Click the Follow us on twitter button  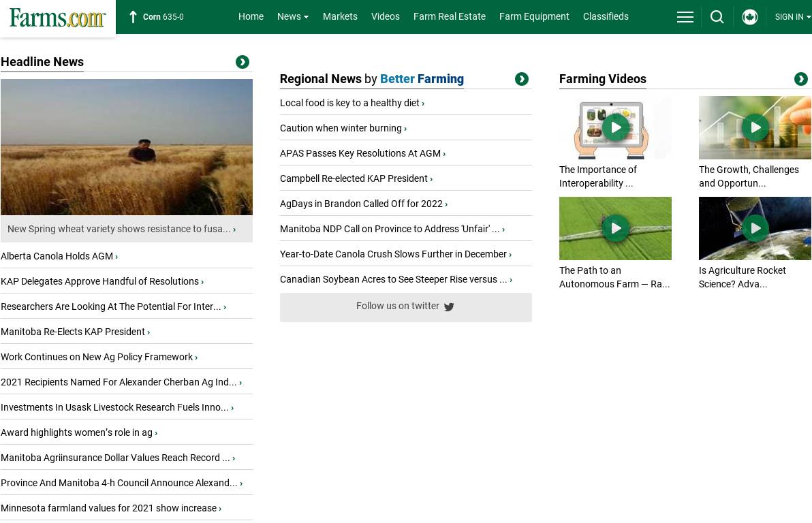(405, 307)
